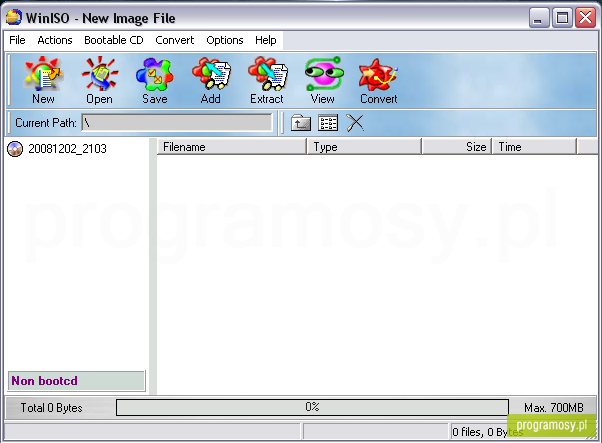The image size is (602, 443).
Task: Open the Bootable CD menu
Action: pyautogui.click(x=114, y=40)
